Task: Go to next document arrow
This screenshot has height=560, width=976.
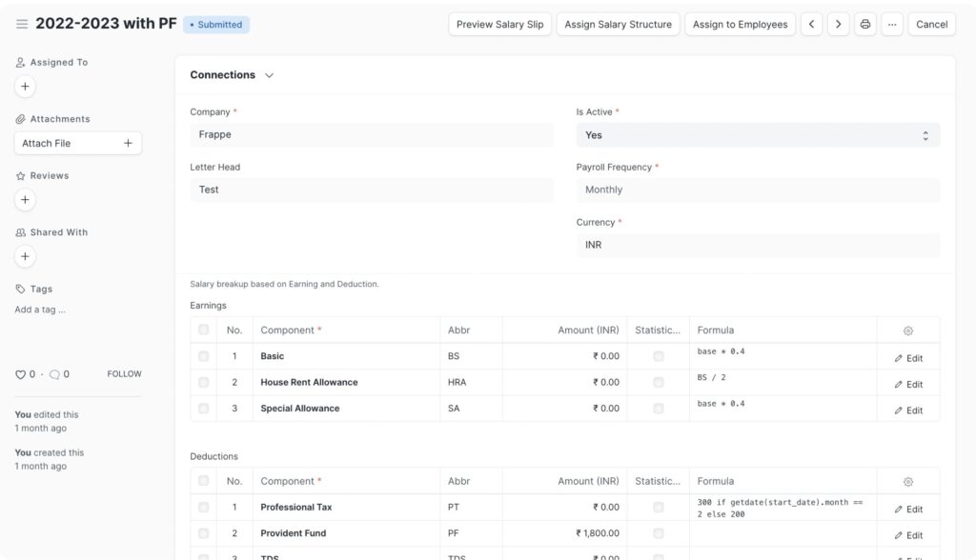Action: (838, 24)
